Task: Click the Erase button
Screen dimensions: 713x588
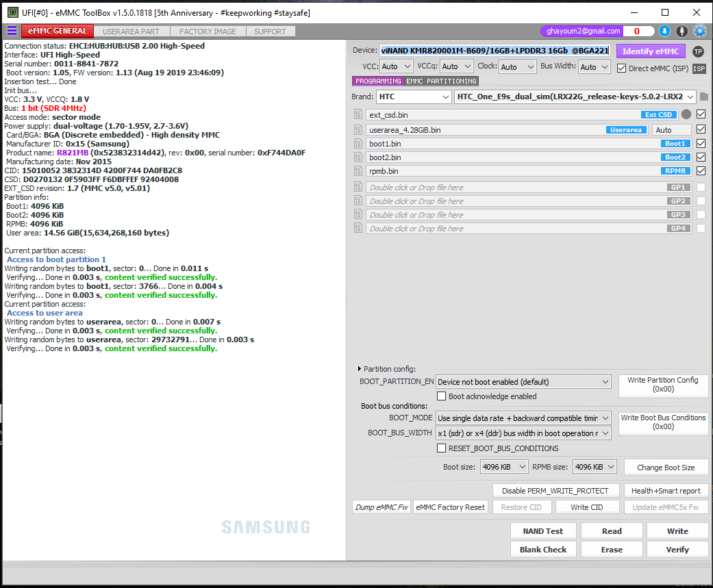Action: pos(612,550)
